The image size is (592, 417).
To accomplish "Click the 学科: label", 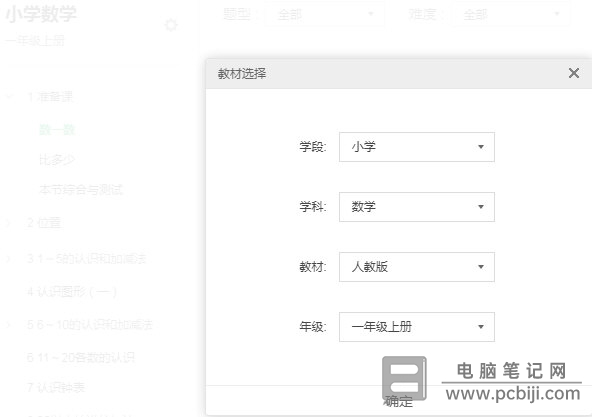I will (313, 207).
